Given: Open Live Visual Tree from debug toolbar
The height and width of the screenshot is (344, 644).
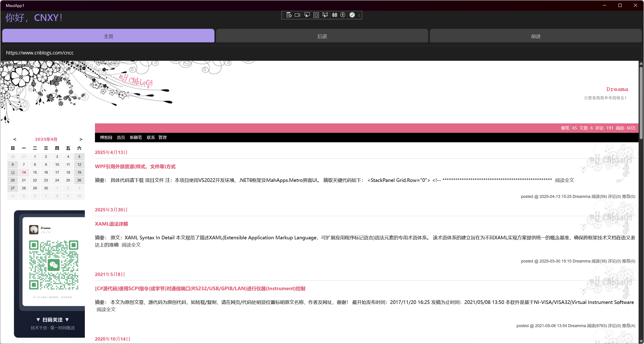Looking at the screenshot, I should pos(289,15).
